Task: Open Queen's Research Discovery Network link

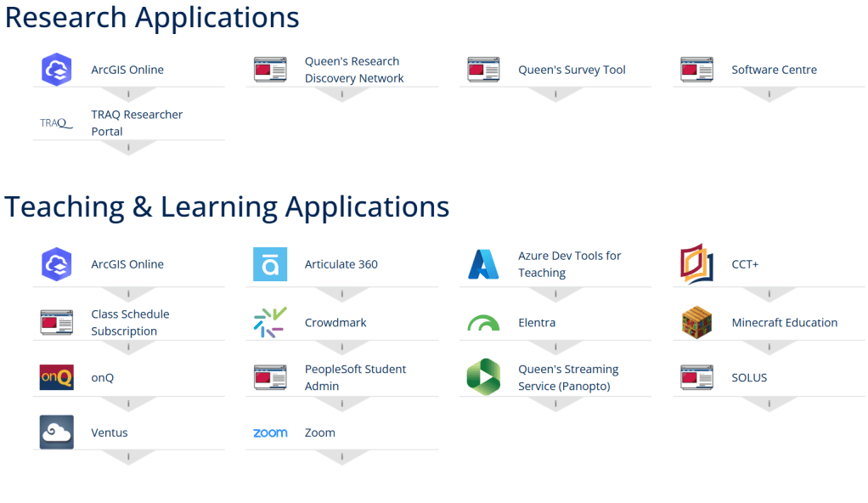Action: click(x=353, y=70)
